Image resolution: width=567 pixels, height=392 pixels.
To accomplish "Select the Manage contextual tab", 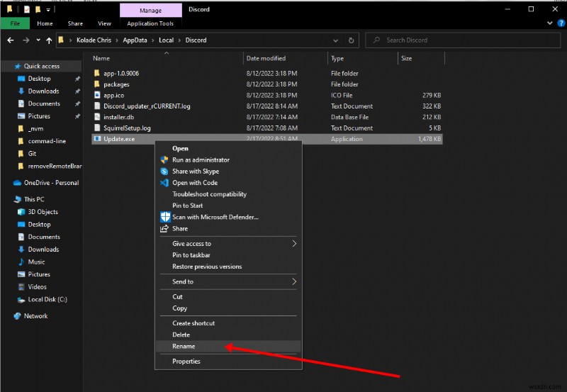I will coord(151,11).
